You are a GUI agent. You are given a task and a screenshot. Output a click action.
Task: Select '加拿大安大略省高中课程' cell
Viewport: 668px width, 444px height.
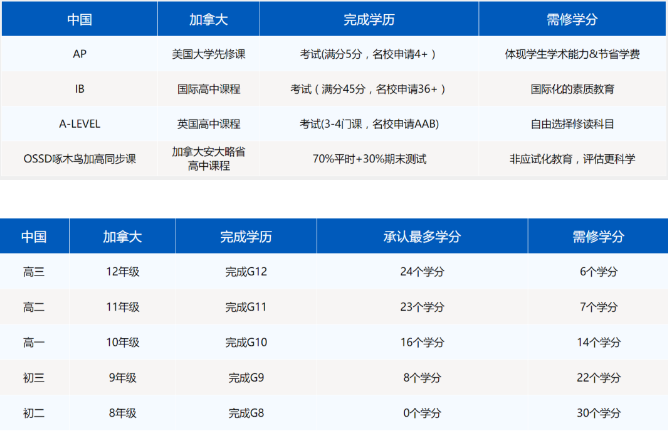pos(208,159)
